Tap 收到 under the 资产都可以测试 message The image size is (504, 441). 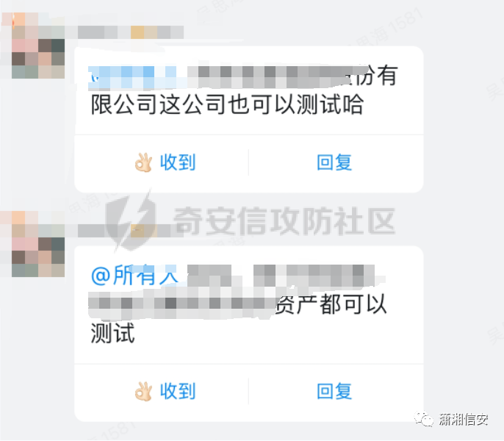tap(178, 392)
